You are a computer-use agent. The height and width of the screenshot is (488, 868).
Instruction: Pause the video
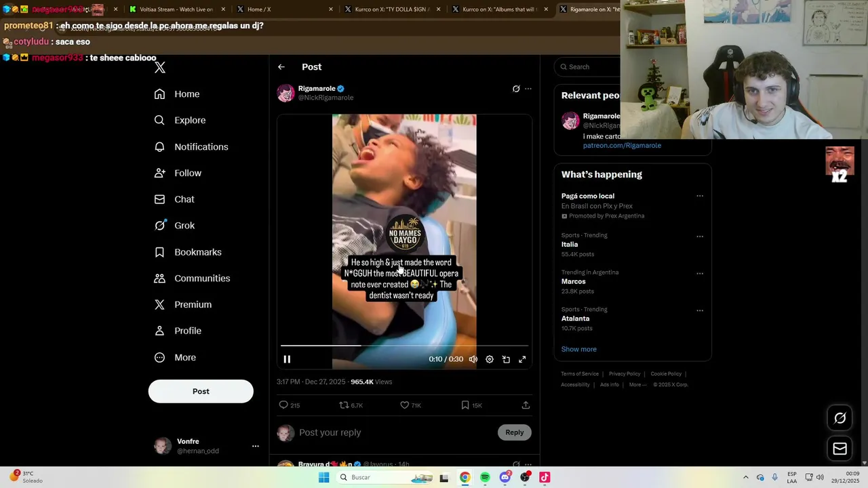click(287, 359)
